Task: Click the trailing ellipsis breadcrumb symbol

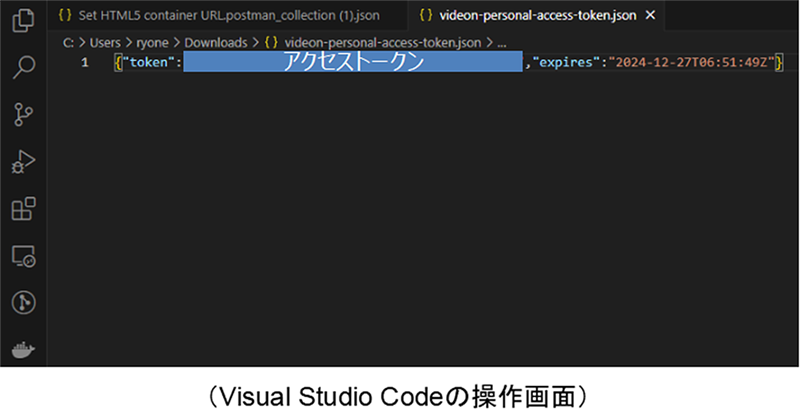Action: (502, 43)
